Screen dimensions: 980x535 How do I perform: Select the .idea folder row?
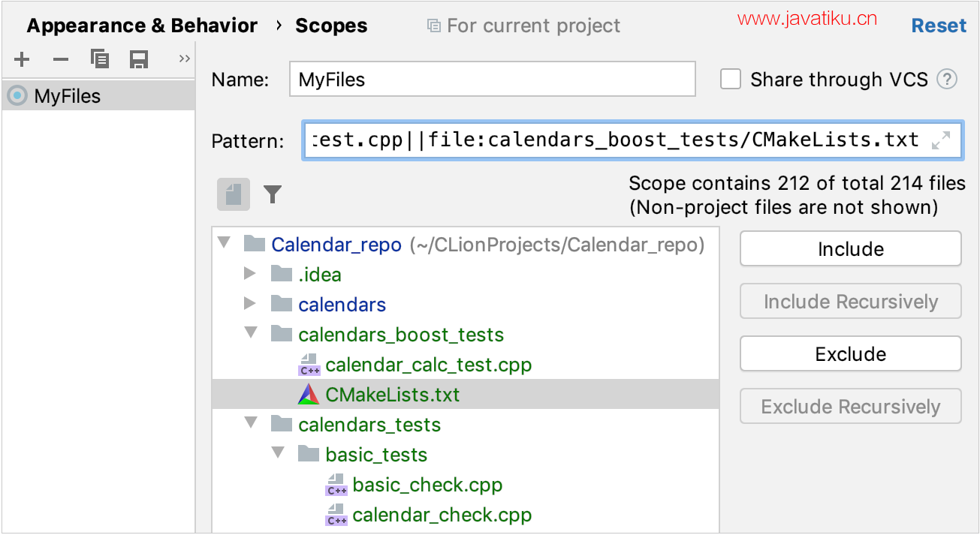click(x=466, y=275)
